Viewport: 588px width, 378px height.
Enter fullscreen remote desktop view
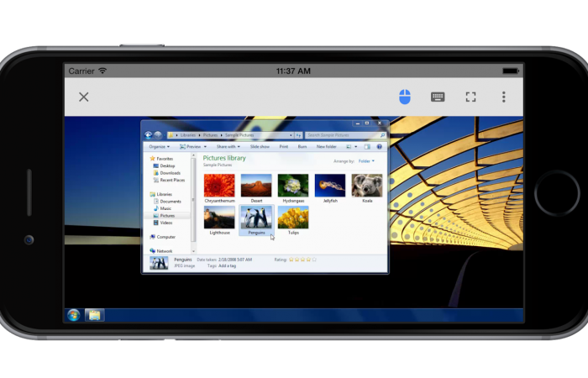click(470, 97)
